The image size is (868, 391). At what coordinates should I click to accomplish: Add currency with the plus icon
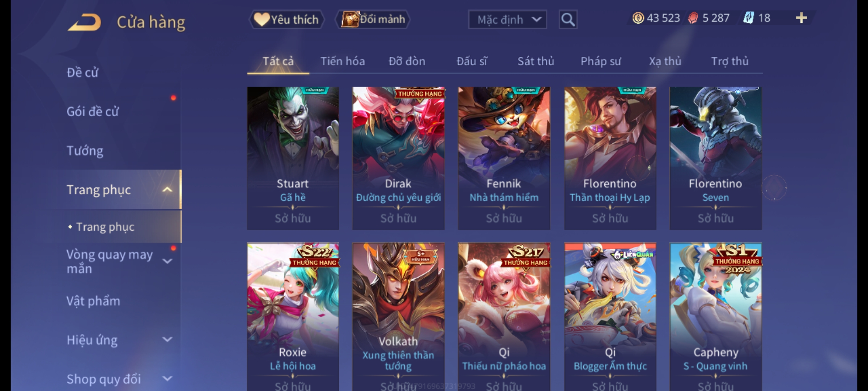[801, 18]
